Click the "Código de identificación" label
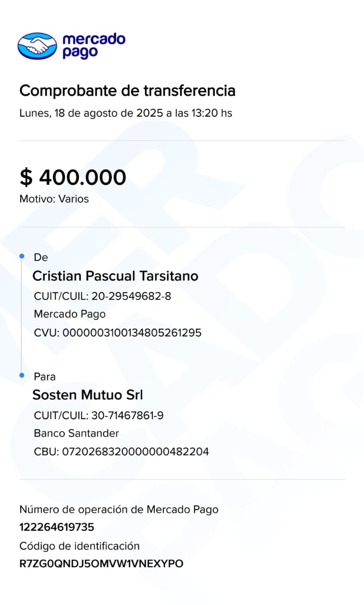364x605 pixels. pos(79,546)
